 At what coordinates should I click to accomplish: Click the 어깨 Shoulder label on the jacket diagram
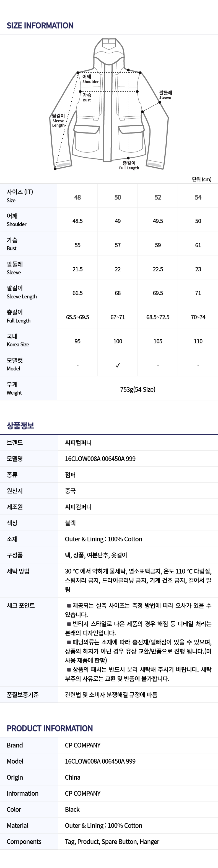coord(90,79)
